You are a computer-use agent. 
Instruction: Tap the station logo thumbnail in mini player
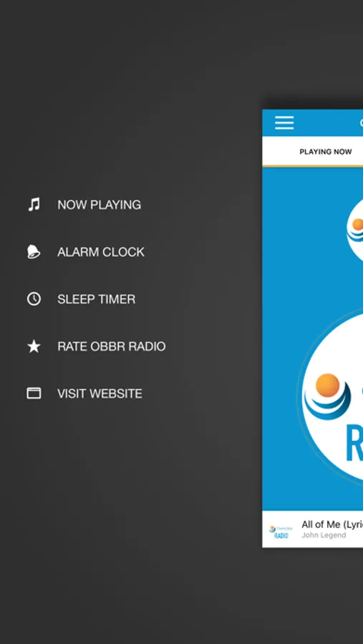279,532
